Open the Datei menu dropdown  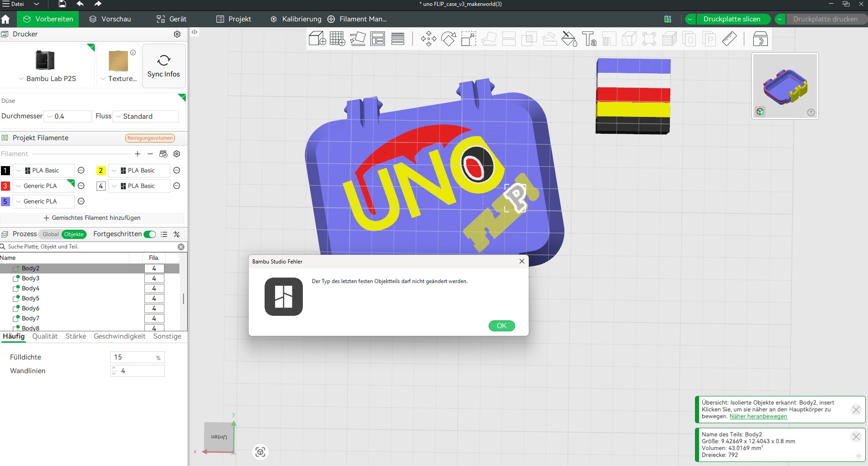click(x=36, y=4)
